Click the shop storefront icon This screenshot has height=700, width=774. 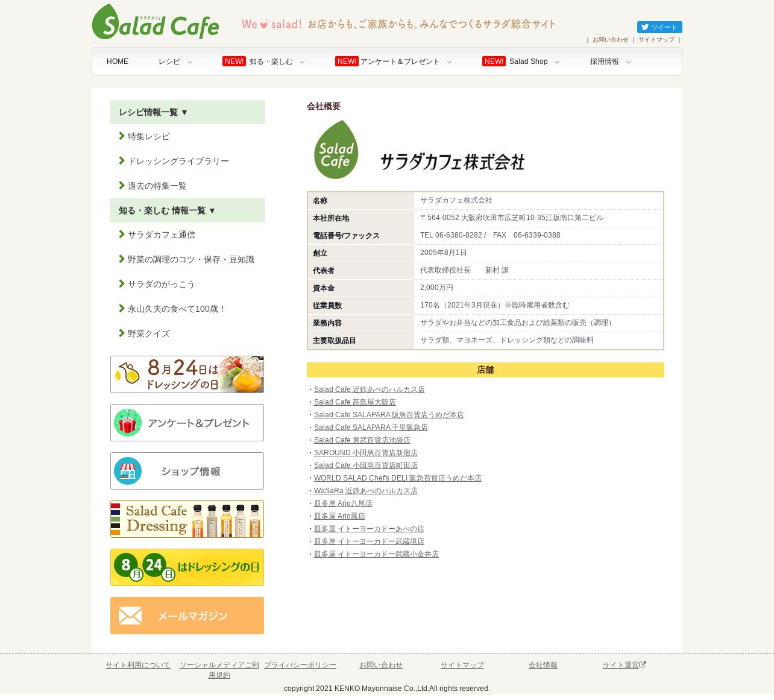click(x=127, y=471)
